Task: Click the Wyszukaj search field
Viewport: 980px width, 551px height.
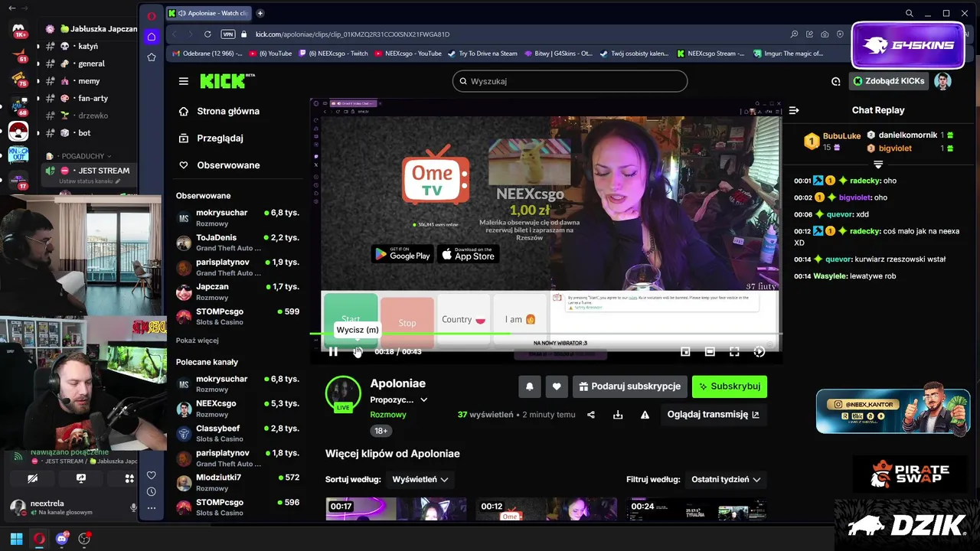Action: point(570,81)
